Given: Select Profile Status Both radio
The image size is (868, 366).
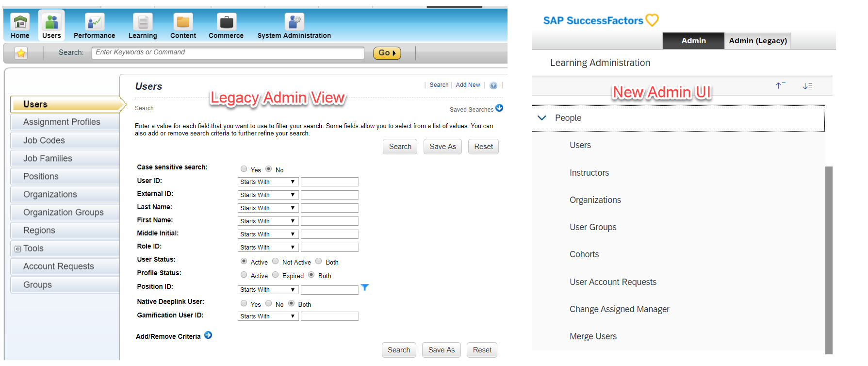Looking at the screenshot, I should coord(311,275).
